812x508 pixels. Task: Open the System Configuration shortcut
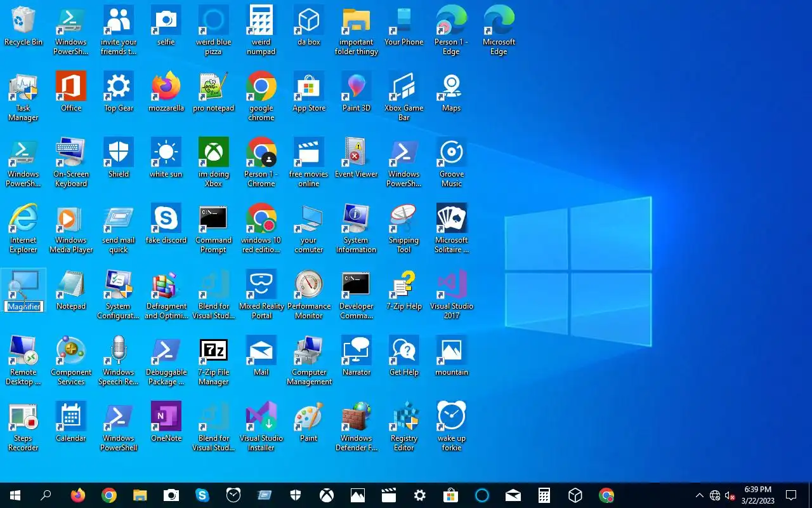click(x=119, y=295)
